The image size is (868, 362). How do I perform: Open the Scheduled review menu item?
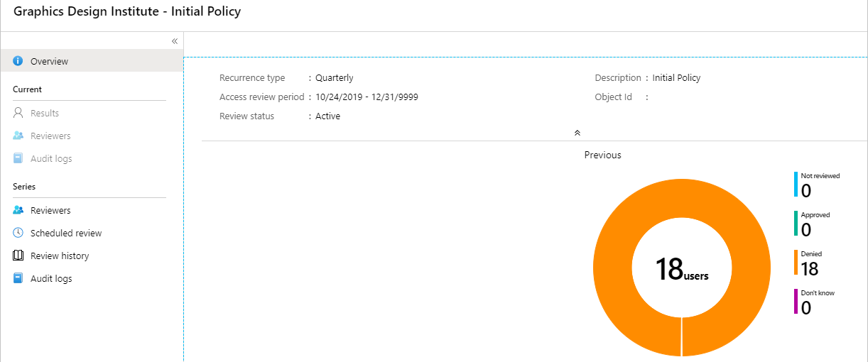click(x=66, y=234)
